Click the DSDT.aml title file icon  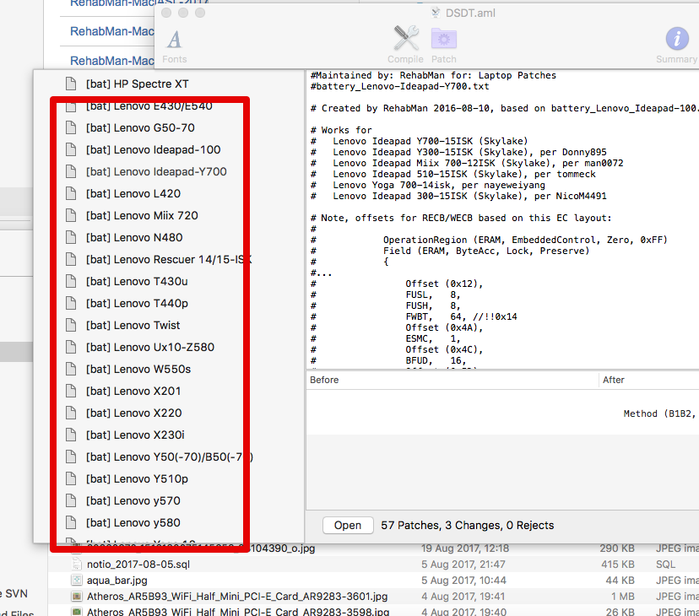[436, 13]
